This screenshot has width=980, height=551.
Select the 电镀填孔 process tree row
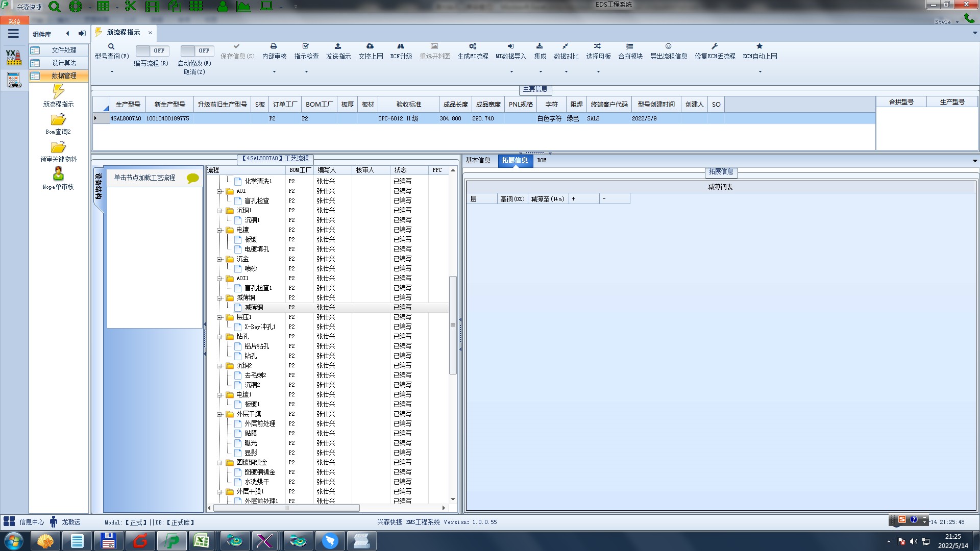(x=256, y=249)
